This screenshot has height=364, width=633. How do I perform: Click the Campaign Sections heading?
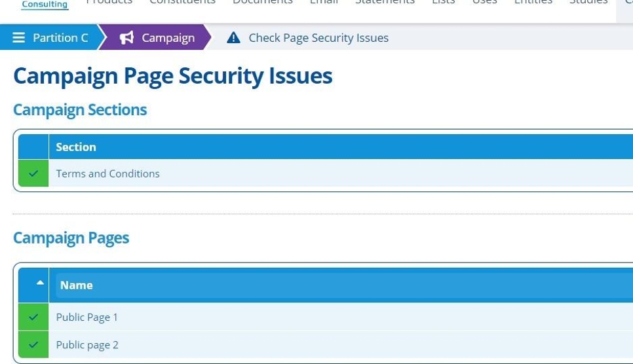tap(80, 110)
